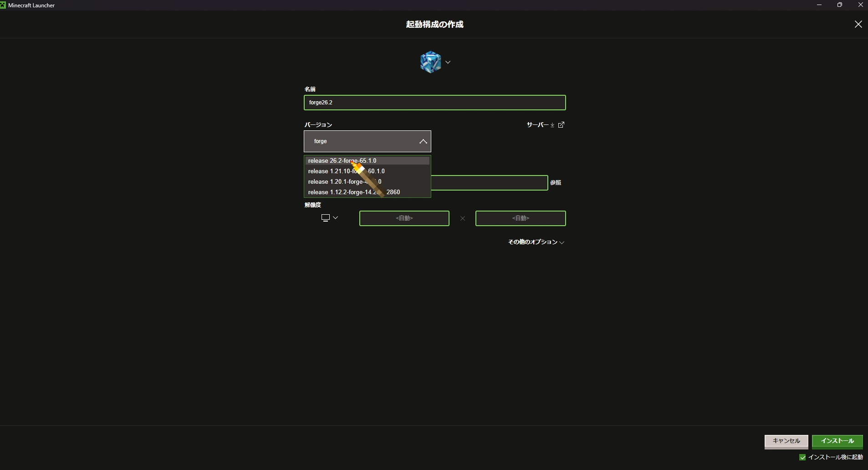The height and width of the screenshot is (470, 868).
Task: Expand その他のオプション section
Action: [536, 242]
